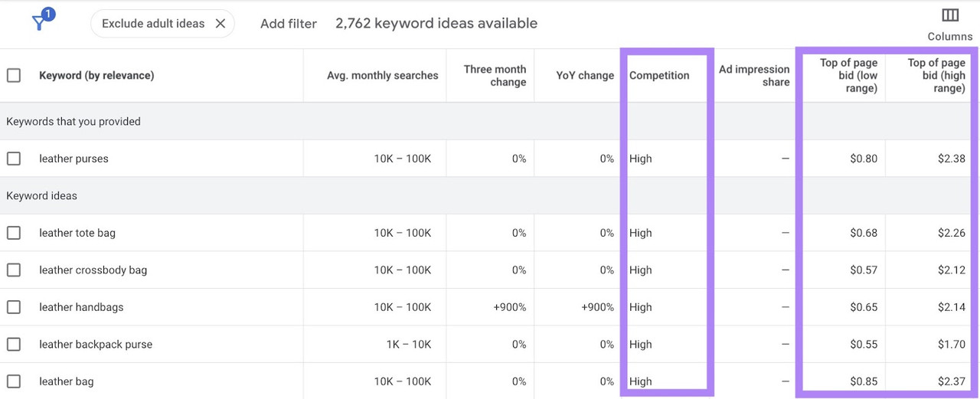Open the leather tote bag keyword

77,233
